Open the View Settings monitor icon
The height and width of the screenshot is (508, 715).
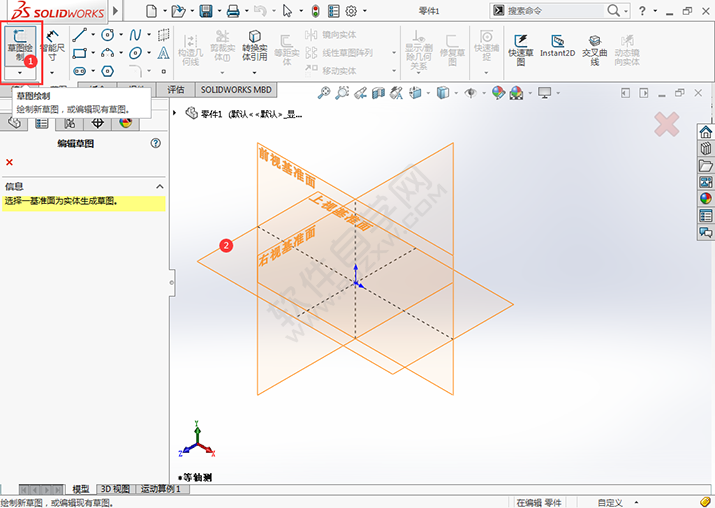click(544, 93)
